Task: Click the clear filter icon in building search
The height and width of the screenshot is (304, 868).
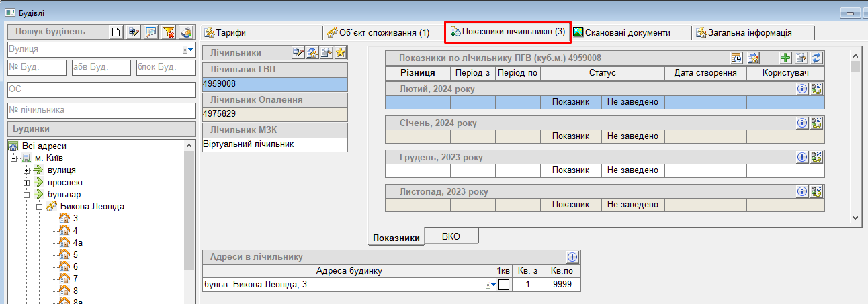Action: [169, 32]
